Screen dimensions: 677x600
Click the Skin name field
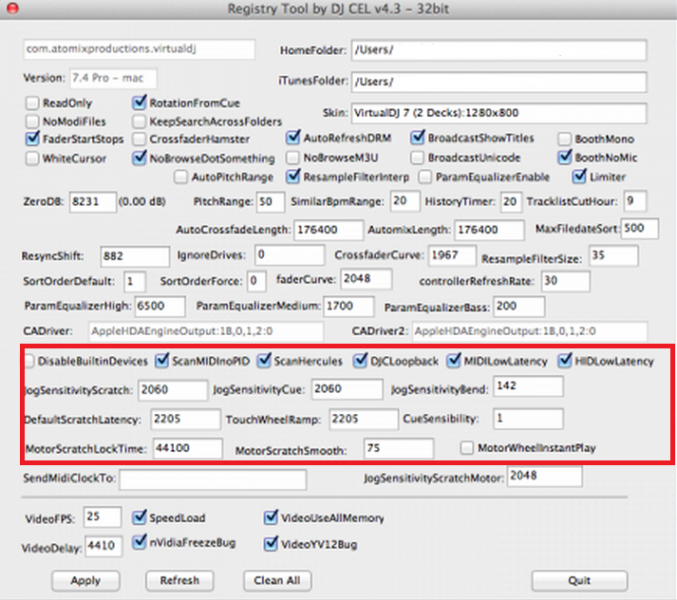pos(499,113)
